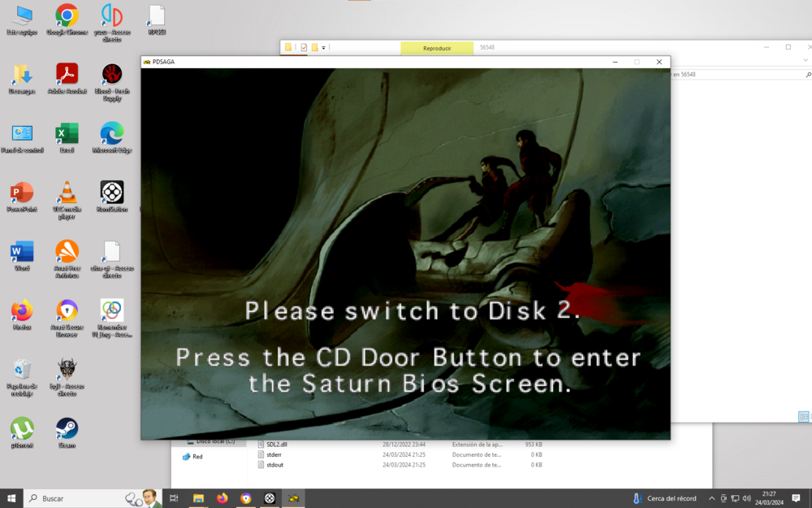Screen dimensions: 812x508
Task: Expand the Explorer ribbon chevron
Action: point(804,60)
